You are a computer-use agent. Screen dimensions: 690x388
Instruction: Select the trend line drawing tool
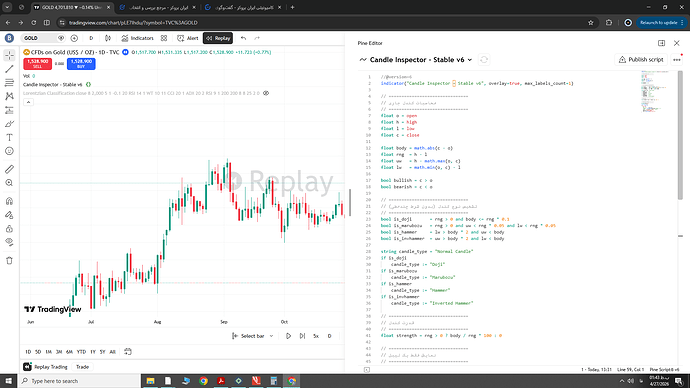pos(9,69)
